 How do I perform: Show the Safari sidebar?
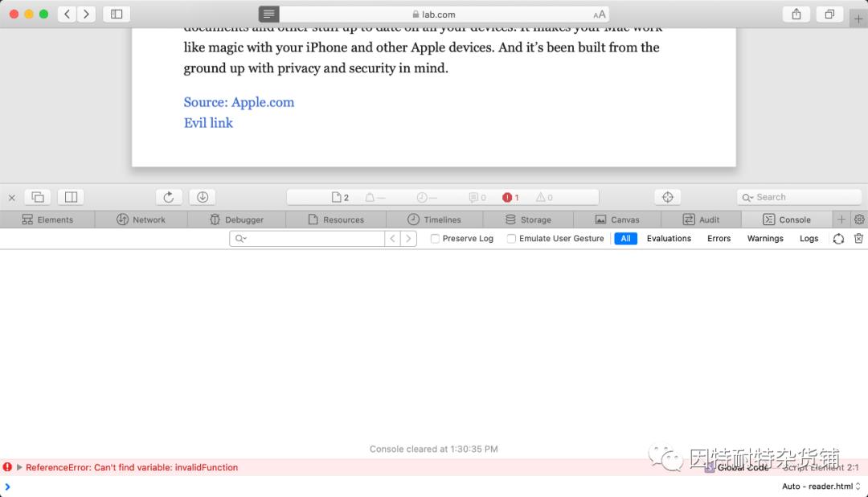(x=117, y=14)
